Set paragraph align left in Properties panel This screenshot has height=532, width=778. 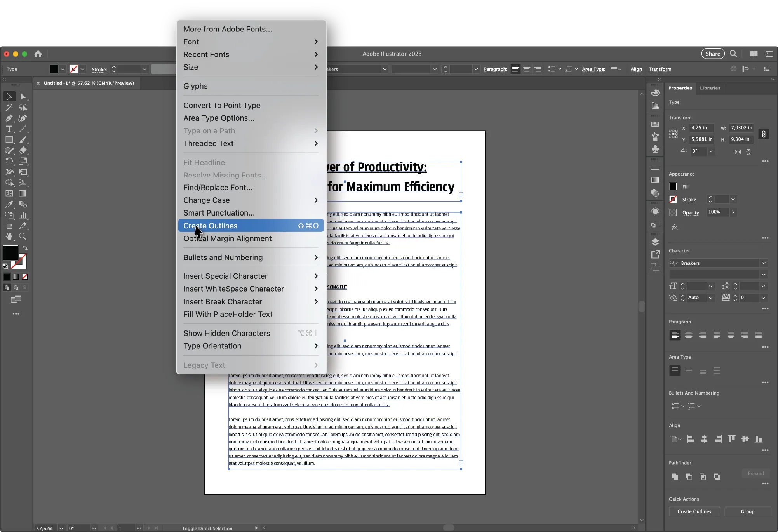(675, 335)
